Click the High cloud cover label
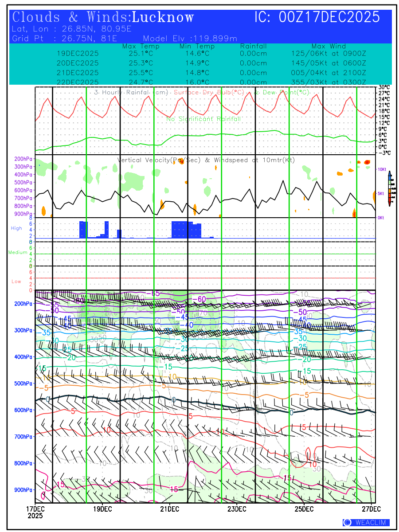The width and height of the screenshot is (399, 532). (16, 228)
